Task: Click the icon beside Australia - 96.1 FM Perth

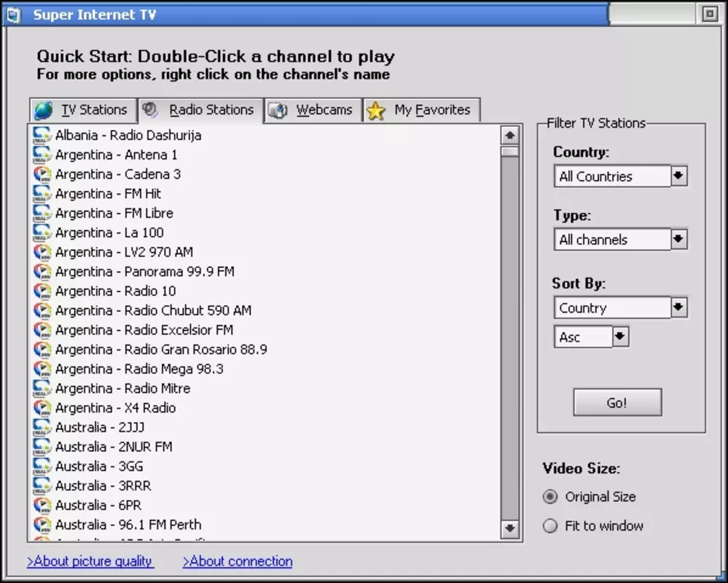Action: pyautogui.click(x=42, y=525)
